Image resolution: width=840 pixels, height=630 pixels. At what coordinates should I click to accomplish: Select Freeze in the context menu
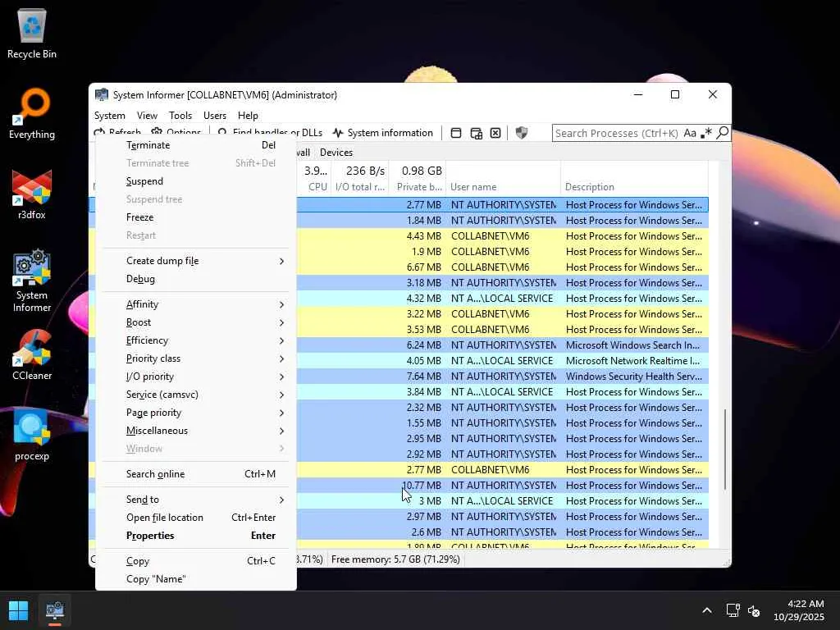pyautogui.click(x=196, y=217)
